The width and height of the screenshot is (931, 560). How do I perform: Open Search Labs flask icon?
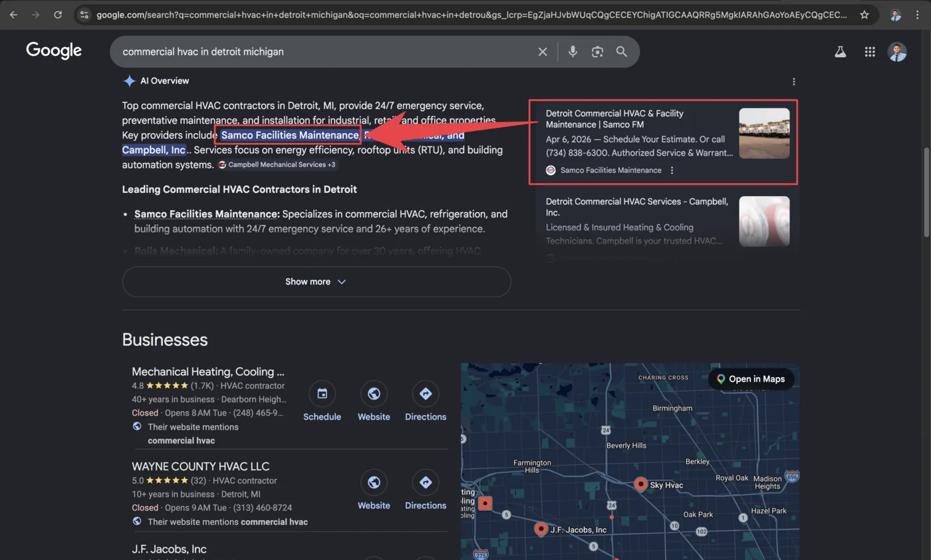click(x=841, y=52)
